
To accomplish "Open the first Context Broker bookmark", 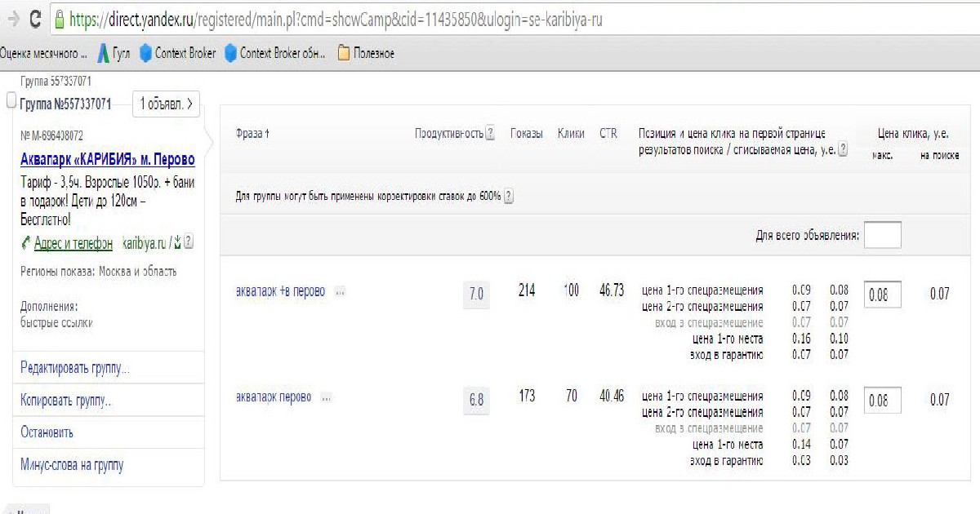I will tap(177, 54).
